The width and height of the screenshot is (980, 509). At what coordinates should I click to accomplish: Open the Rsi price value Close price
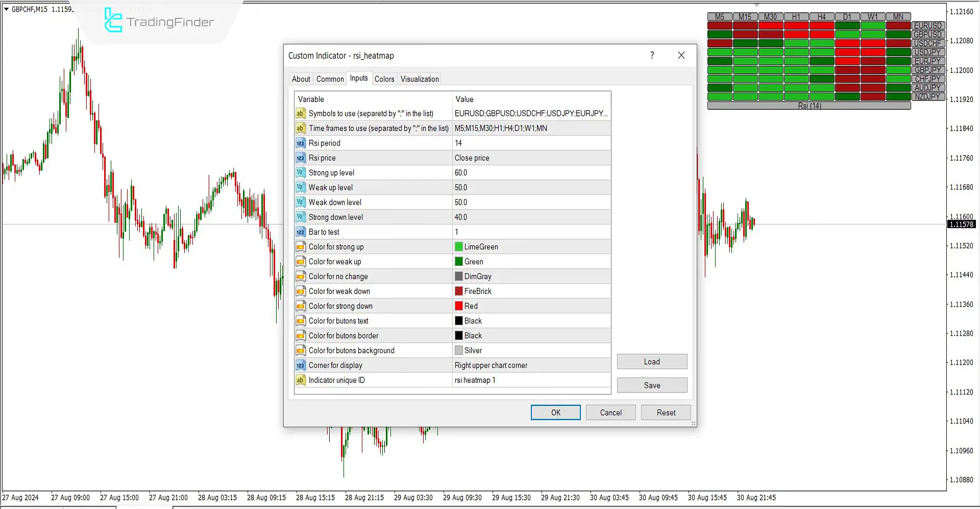point(531,158)
